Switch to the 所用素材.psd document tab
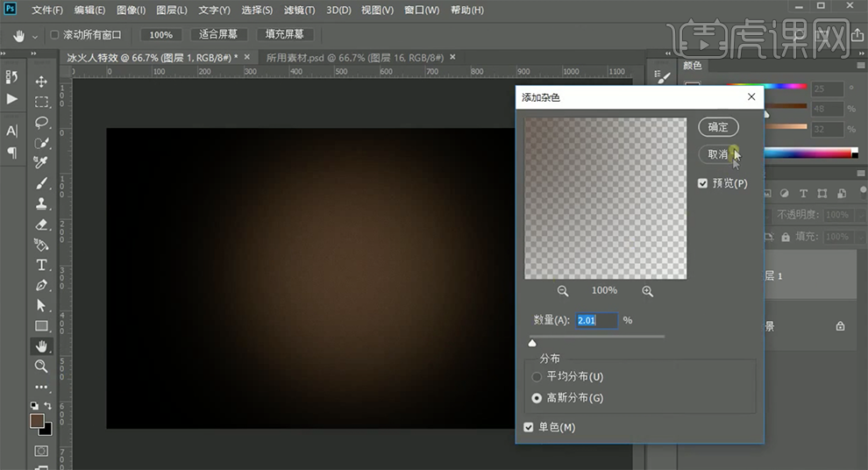The height and width of the screenshot is (470, 868). 355,58
